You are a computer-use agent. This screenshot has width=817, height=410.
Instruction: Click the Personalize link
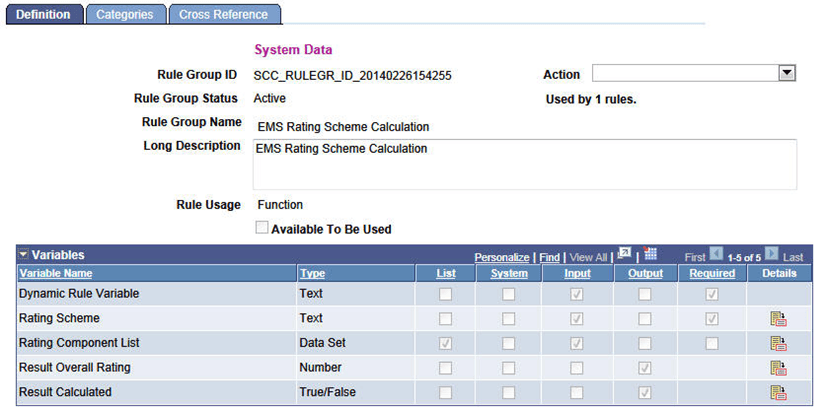click(502, 257)
